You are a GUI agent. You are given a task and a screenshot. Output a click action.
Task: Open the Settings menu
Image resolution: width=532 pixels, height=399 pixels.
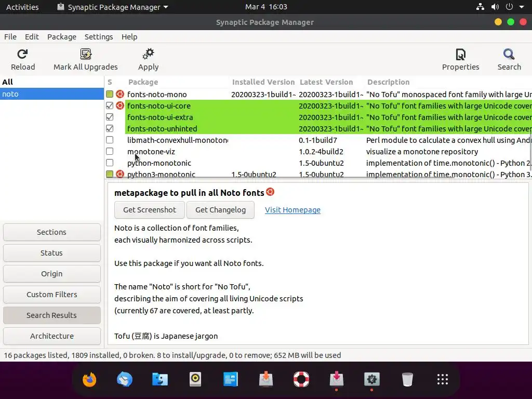click(x=99, y=37)
